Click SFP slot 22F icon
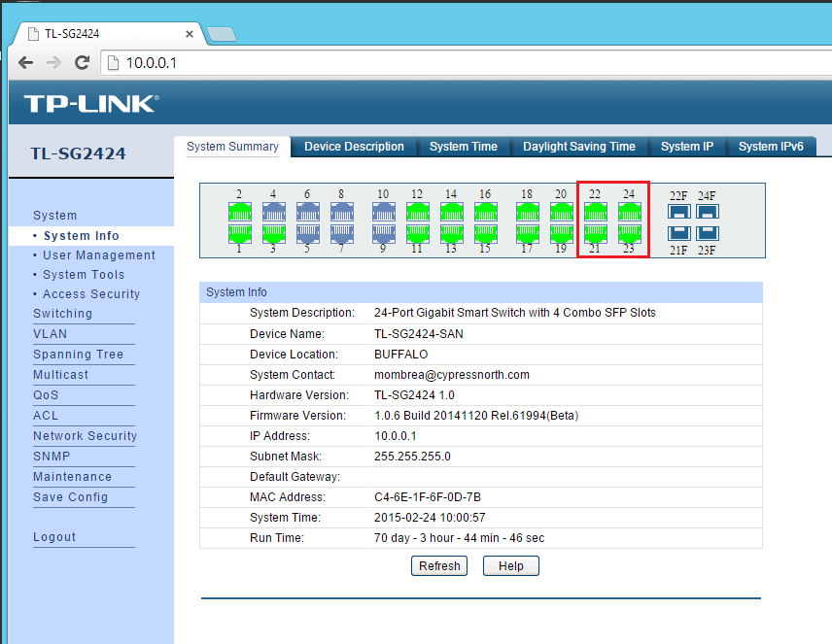Viewport: 832px width, 644px height. 679,212
